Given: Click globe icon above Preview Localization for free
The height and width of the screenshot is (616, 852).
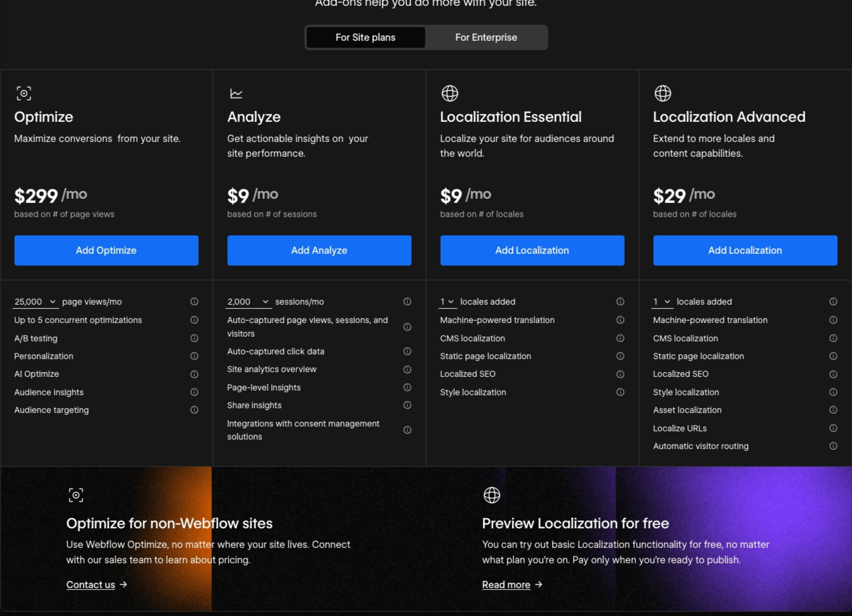Looking at the screenshot, I should click(492, 495).
